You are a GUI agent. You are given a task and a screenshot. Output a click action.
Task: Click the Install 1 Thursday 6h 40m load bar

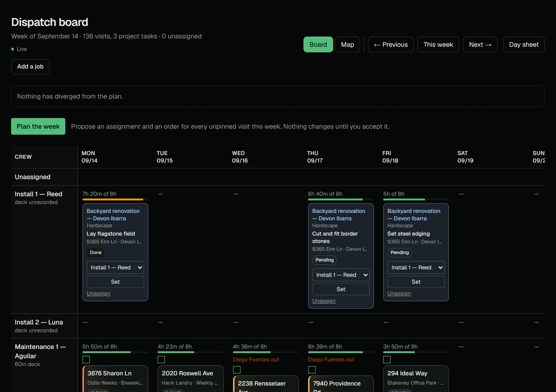341,199
